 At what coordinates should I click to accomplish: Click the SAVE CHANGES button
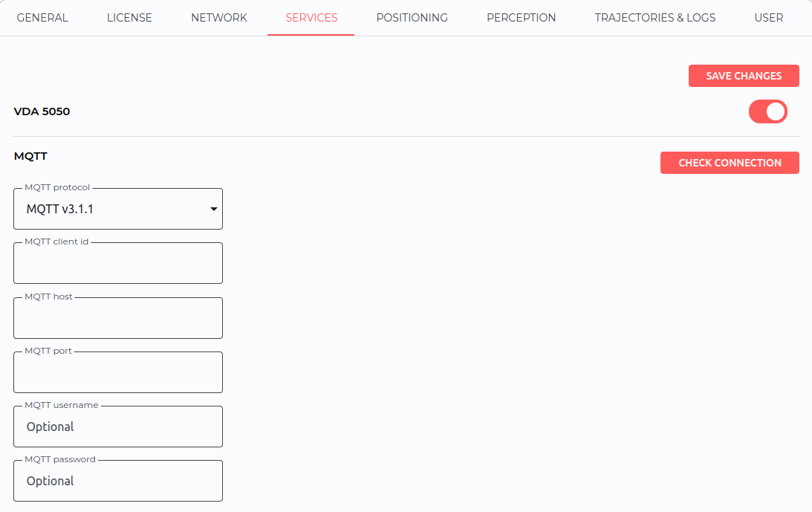[744, 76]
